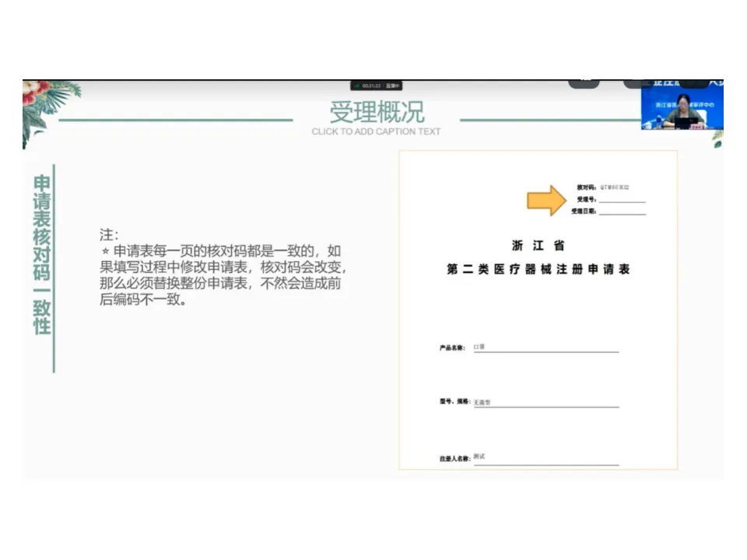Viewport: 747px width, 560px height.
Task: Click the 浙江省 heading on the form
Action: click(538, 246)
